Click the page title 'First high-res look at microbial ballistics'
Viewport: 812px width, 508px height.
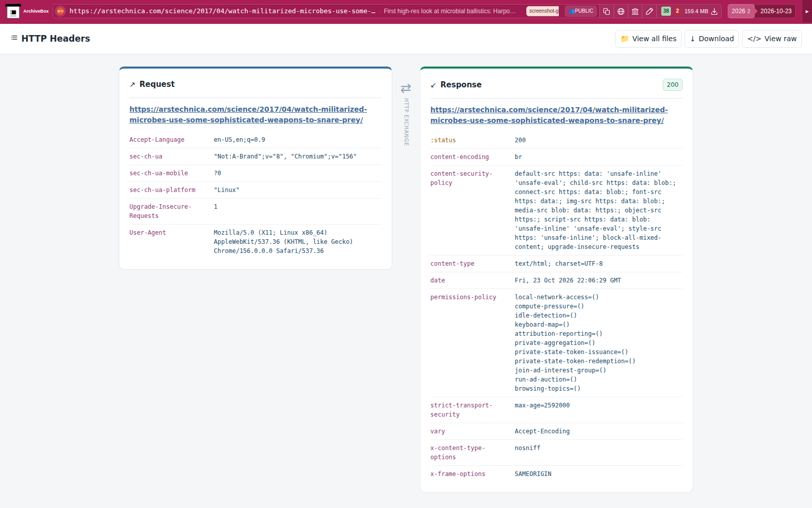tap(450, 11)
